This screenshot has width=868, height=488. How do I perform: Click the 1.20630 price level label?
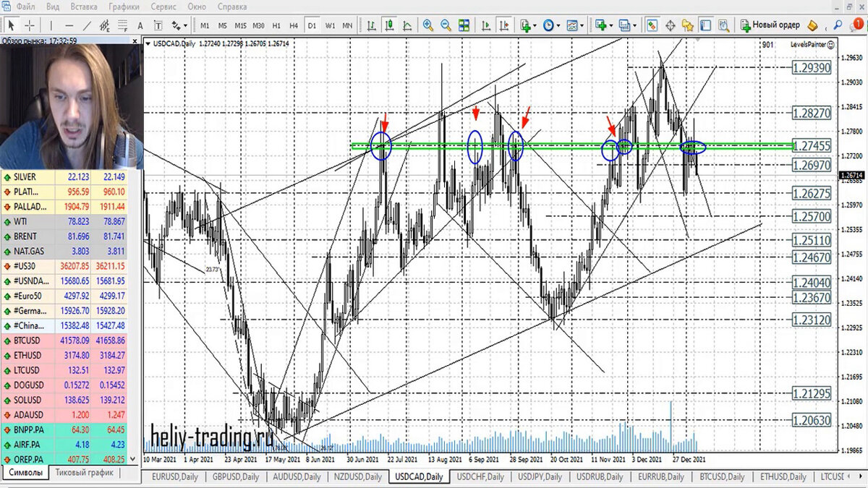pyautogui.click(x=811, y=420)
